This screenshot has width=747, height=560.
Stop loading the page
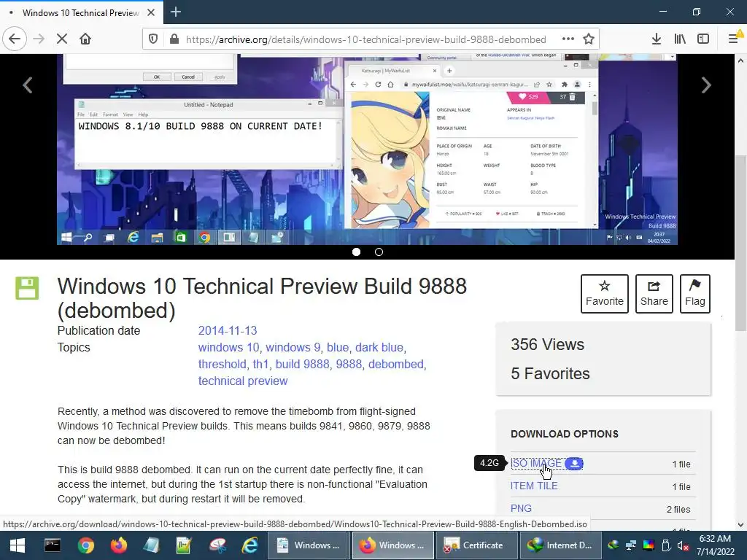(62, 39)
